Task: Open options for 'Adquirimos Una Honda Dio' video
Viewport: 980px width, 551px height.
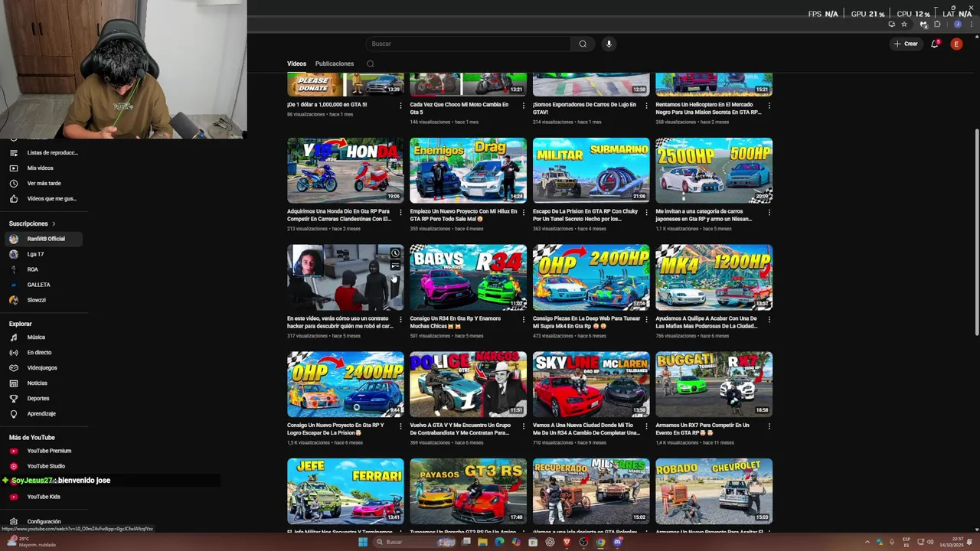Action: [400, 212]
